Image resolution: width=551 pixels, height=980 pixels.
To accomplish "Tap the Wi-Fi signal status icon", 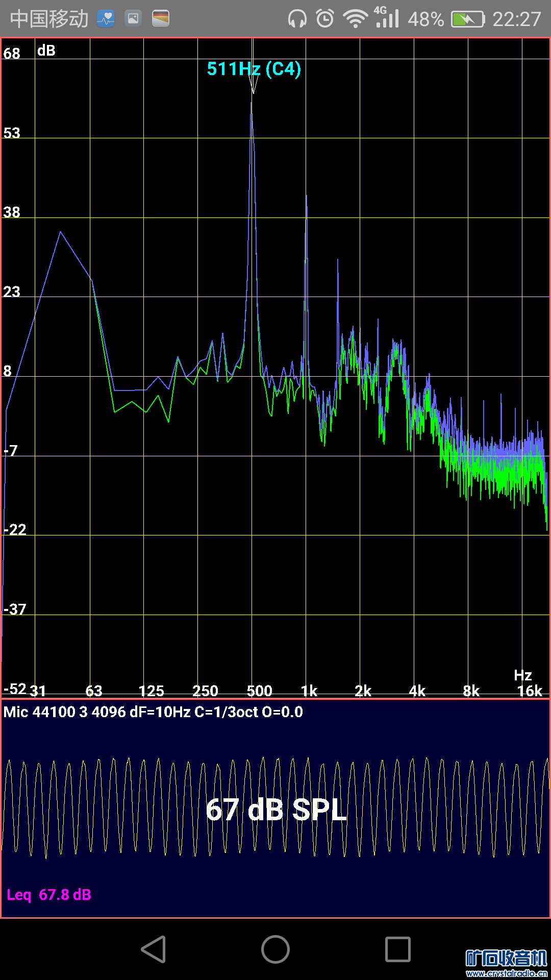I will coord(355,19).
